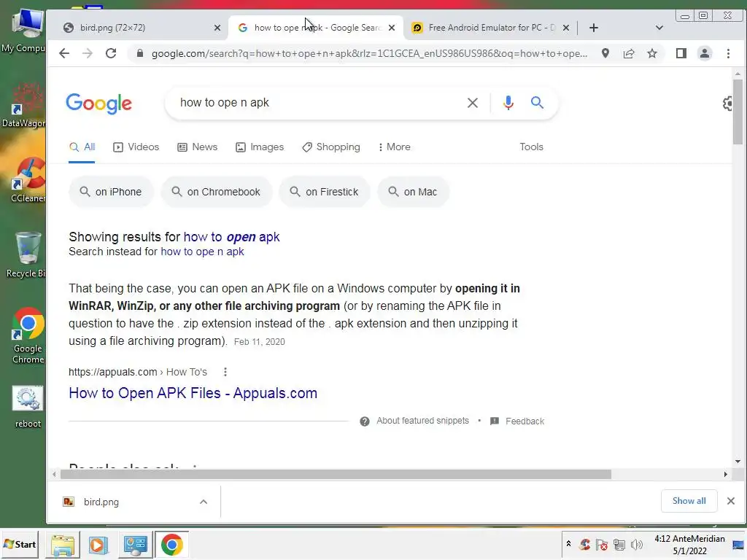
Task: Open corrected 'how to open apk' link
Action: pos(231,237)
